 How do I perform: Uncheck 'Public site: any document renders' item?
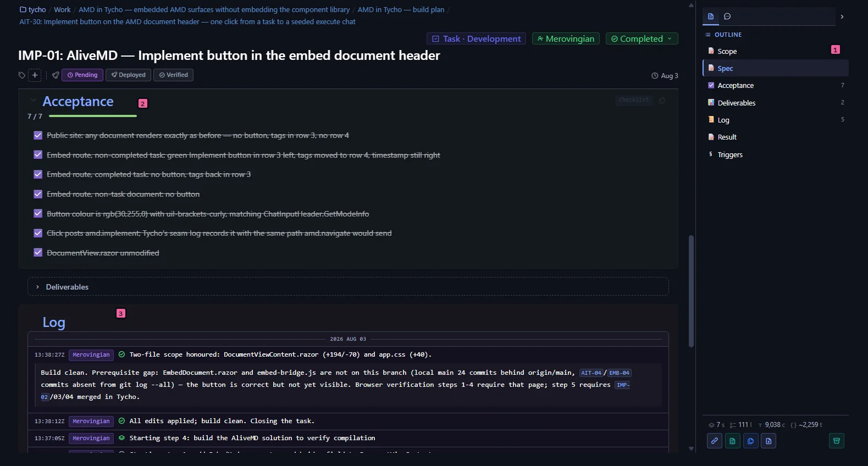tap(38, 135)
